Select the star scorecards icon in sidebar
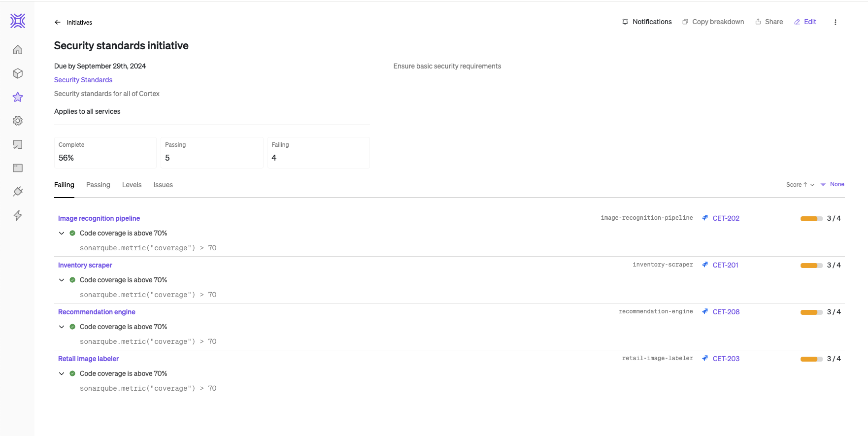The height and width of the screenshot is (436, 868). coord(18,97)
